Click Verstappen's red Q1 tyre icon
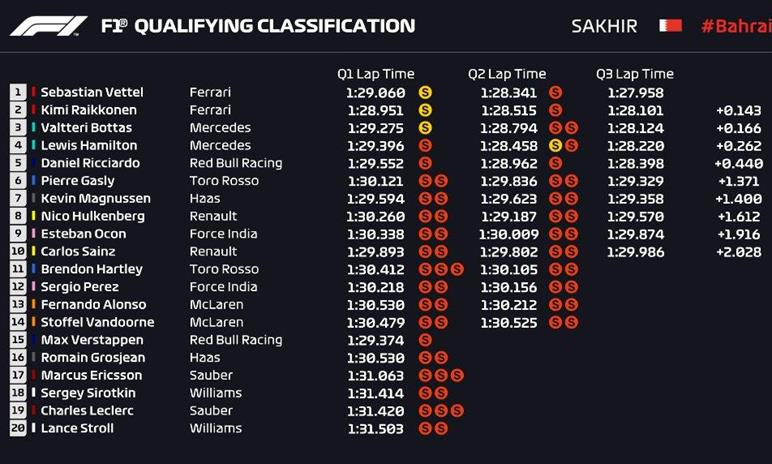This screenshot has height=464, width=772. pos(425,340)
